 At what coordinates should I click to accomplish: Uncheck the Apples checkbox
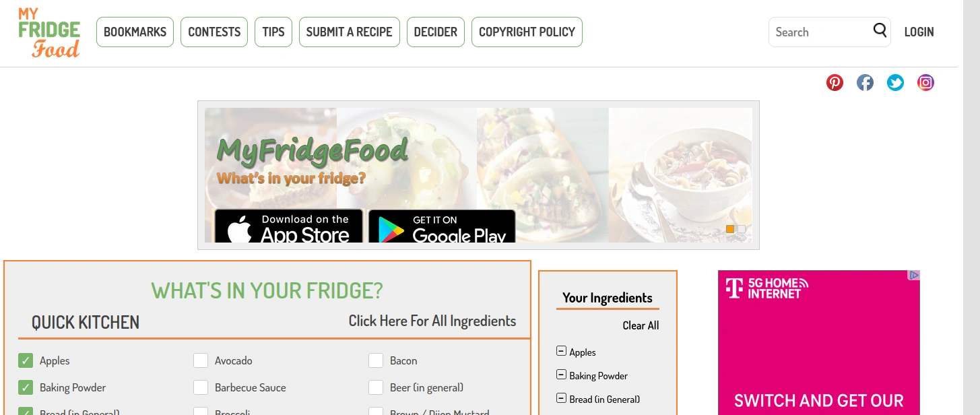coord(26,360)
